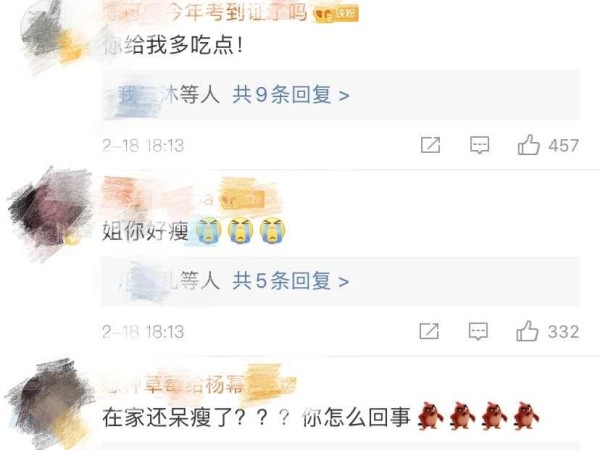600x450 pixels.
Task: Share the "你给我多吃点" comment
Action: 430,145
